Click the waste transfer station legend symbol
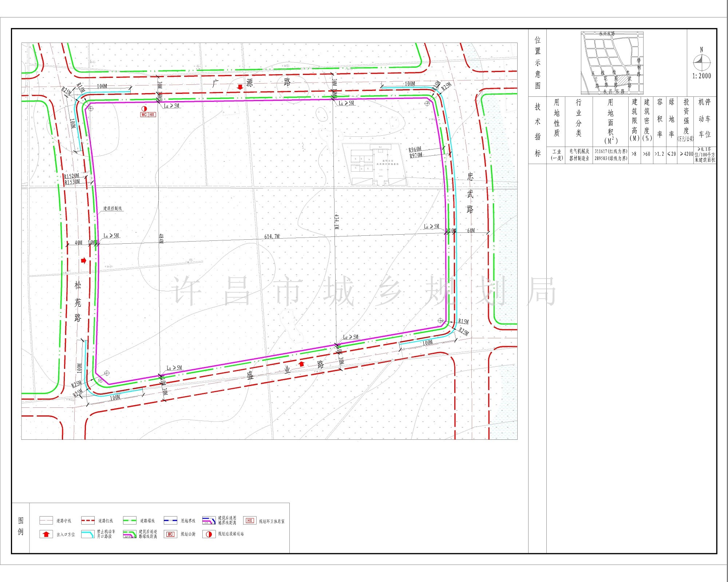The image size is (728, 582). pos(209,534)
